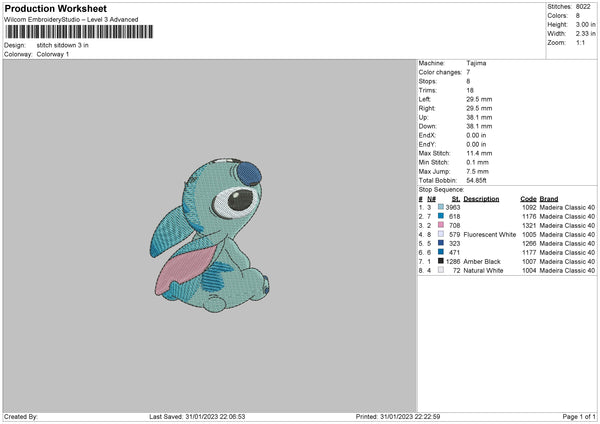Click the light blue swatch in stop 1
Screen dimensions: 600x424
(x=441, y=206)
